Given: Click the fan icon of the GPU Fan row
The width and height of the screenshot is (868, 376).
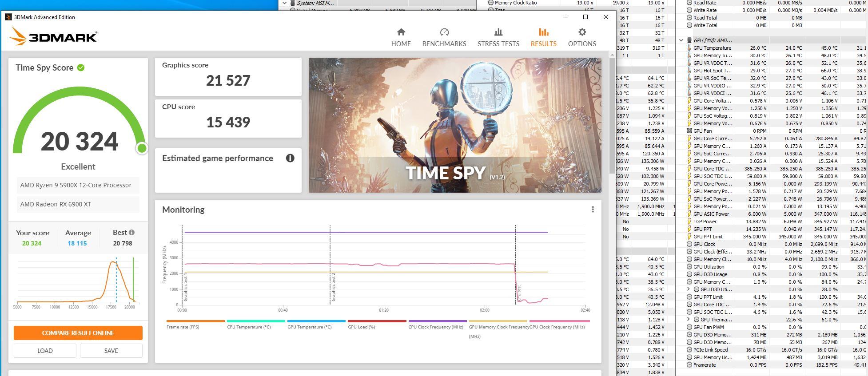Looking at the screenshot, I should click(689, 131).
